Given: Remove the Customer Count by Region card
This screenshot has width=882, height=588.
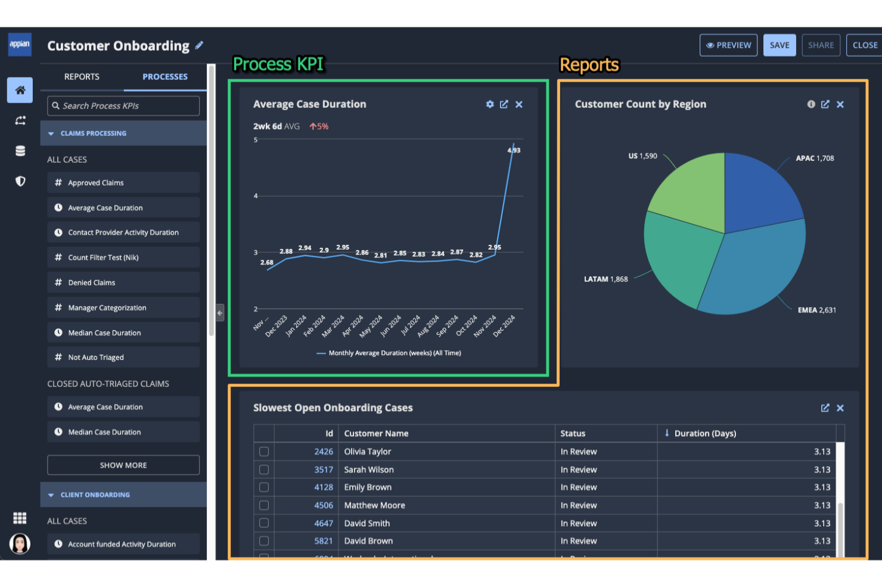Looking at the screenshot, I should [x=840, y=104].
